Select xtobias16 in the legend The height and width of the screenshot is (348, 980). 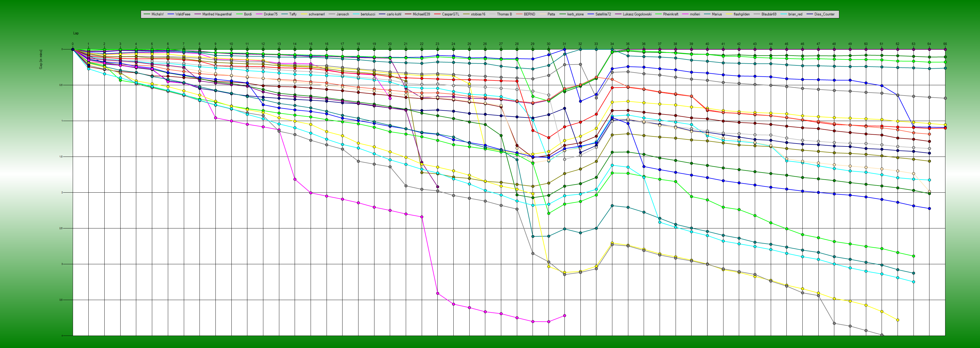point(478,14)
